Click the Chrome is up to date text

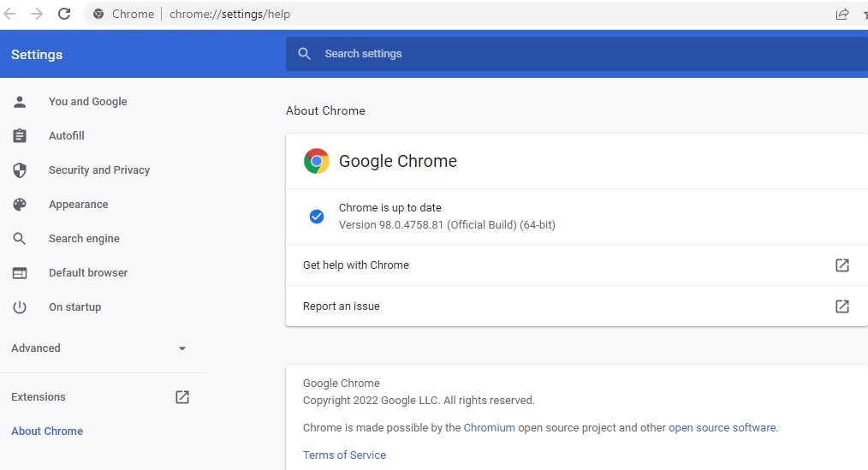tap(390, 207)
